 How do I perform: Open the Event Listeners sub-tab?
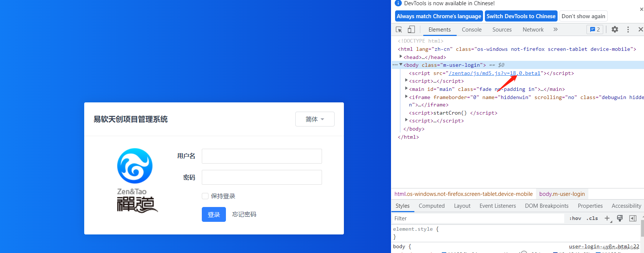point(497,206)
